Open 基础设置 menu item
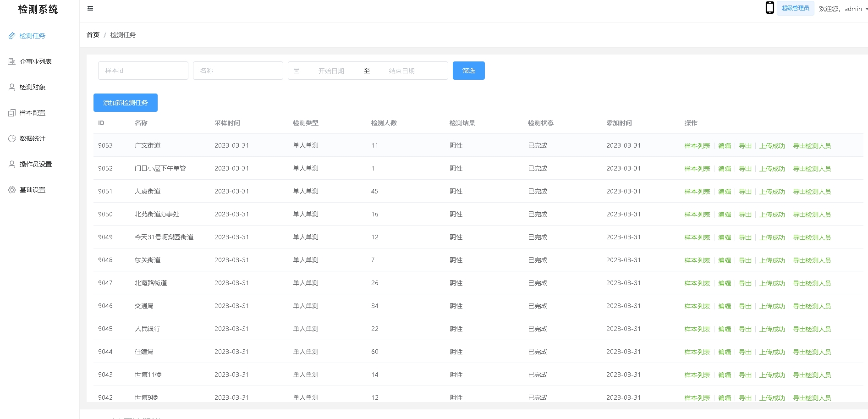The width and height of the screenshot is (868, 419). click(x=39, y=190)
